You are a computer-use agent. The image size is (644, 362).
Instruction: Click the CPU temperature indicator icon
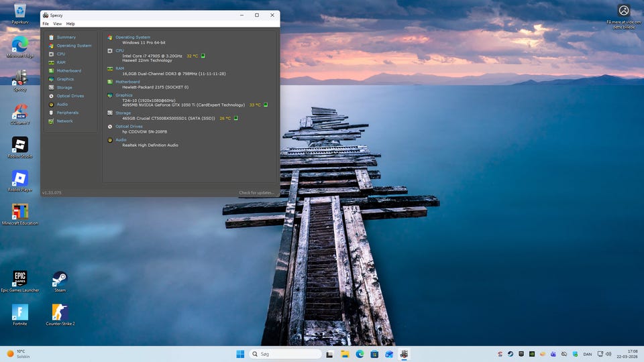203,56
